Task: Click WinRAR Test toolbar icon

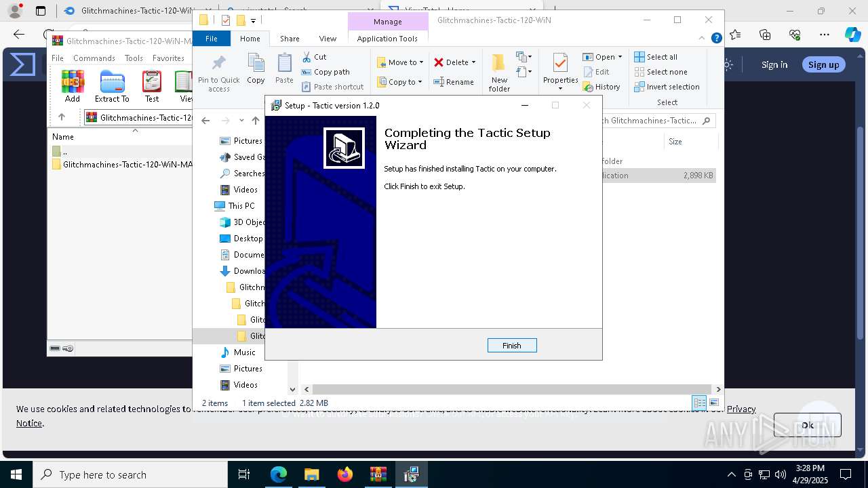Action: (x=152, y=86)
